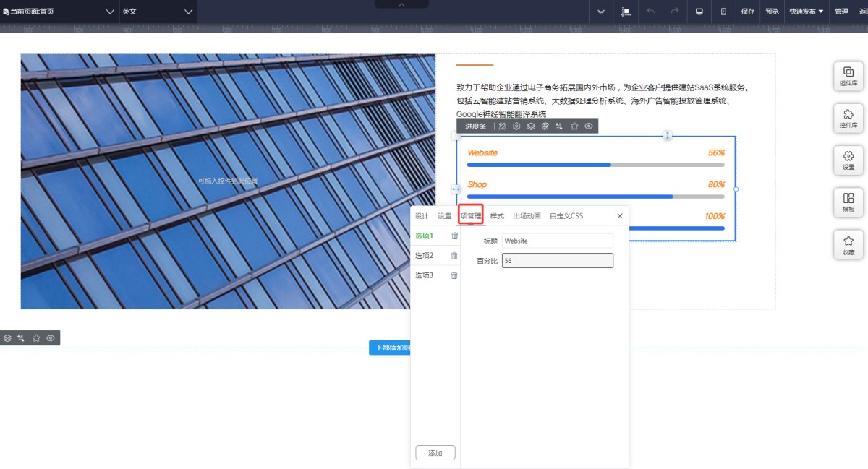The height and width of the screenshot is (469, 868).
Task: Click the layers icon in 进度条 toolbar
Action: coord(531,126)
